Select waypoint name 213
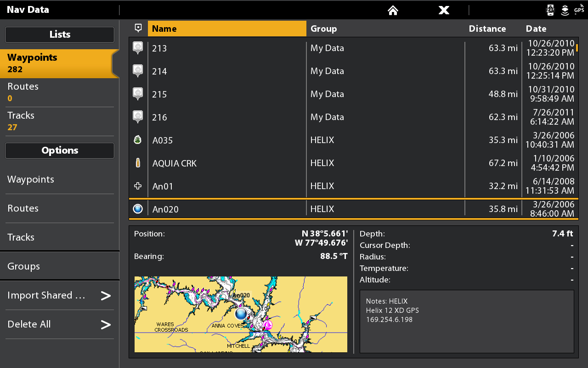 coord(159,48)
